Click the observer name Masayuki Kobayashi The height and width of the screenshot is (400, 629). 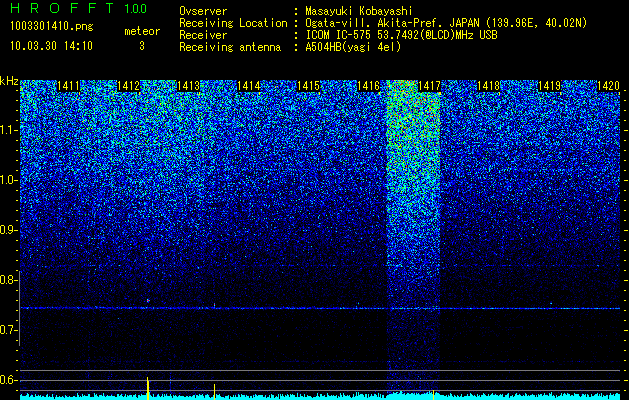358,11
